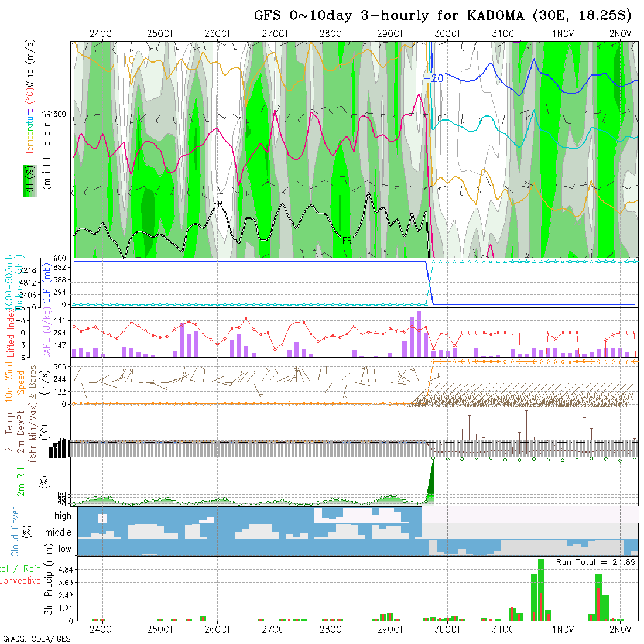The image size is (644, 644).
Task: Click the 500 millibar pressure level label
Action: pos(60,114)
